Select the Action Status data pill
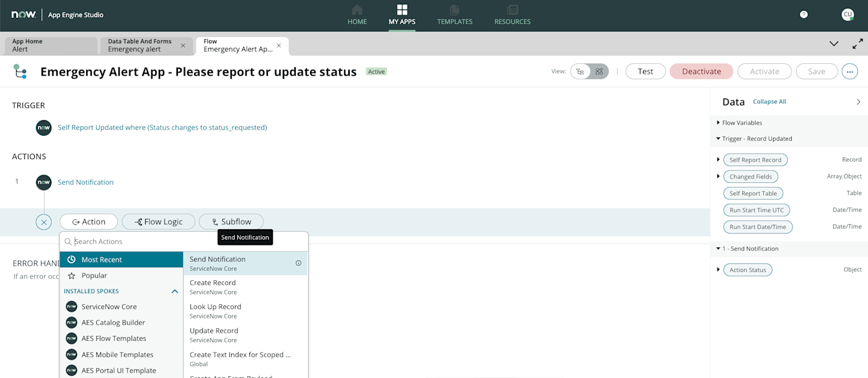868x378 pixels. [748, 270]
